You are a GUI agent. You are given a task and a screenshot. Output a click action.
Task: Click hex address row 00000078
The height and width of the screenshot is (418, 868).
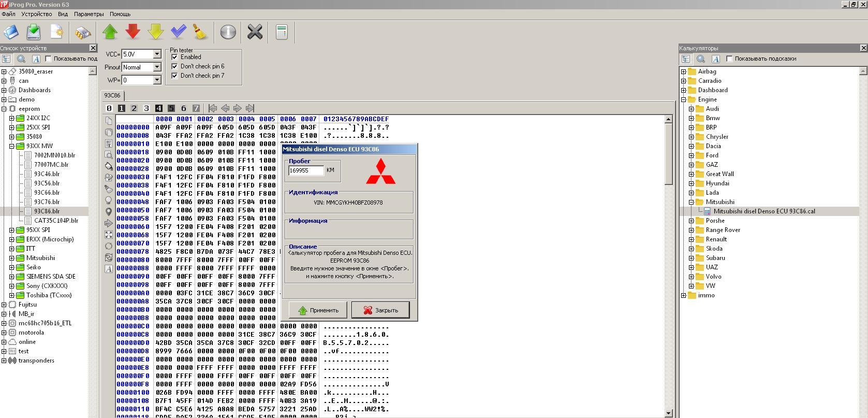coord(133,252)
